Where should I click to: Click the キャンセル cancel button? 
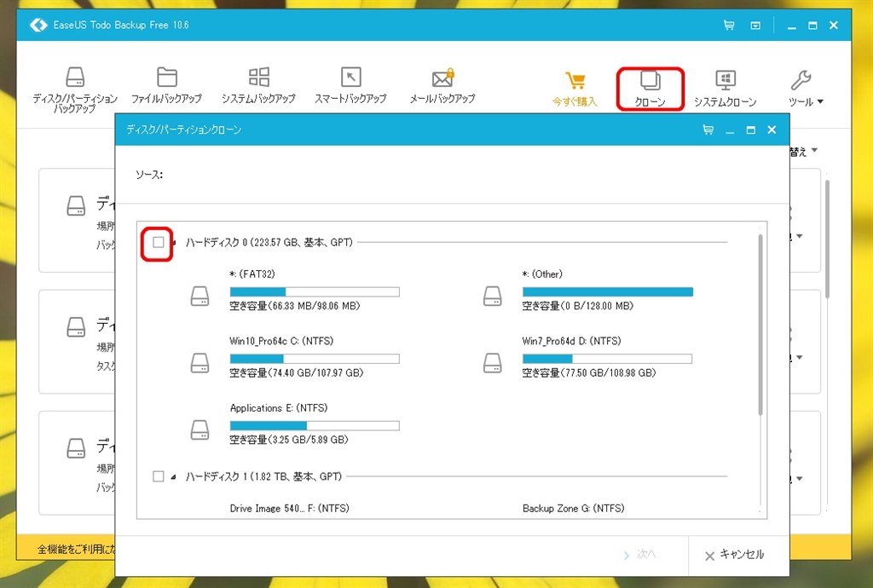[x=734, y=555]
